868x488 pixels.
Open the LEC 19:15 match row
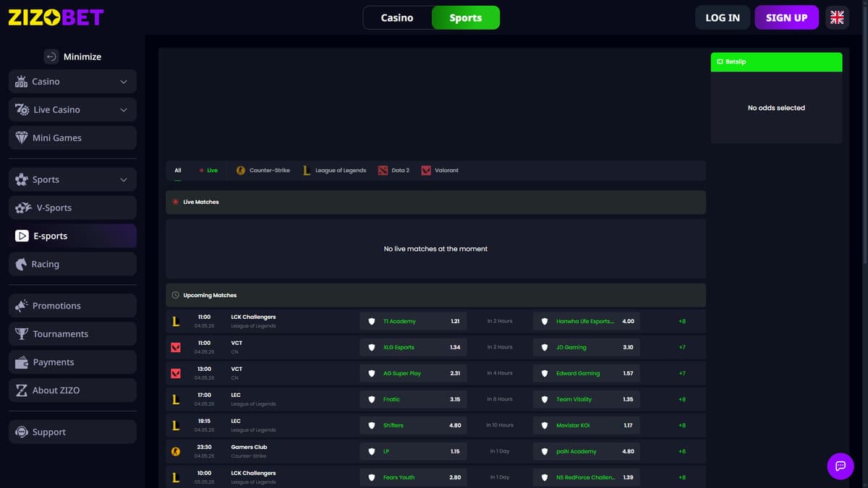[x=435, y=425]
